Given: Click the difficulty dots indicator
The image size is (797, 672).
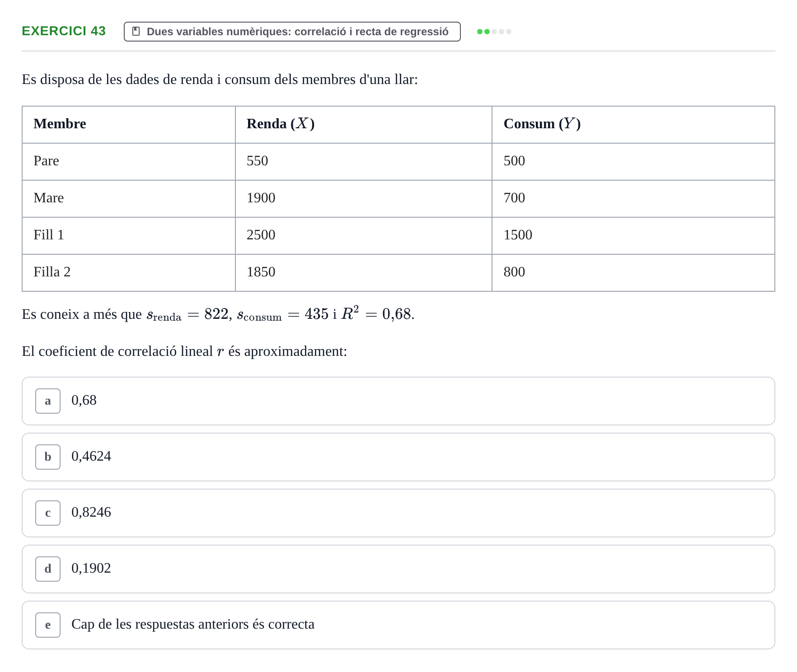Looking at the screenshot, I should [x=494, y=32].
